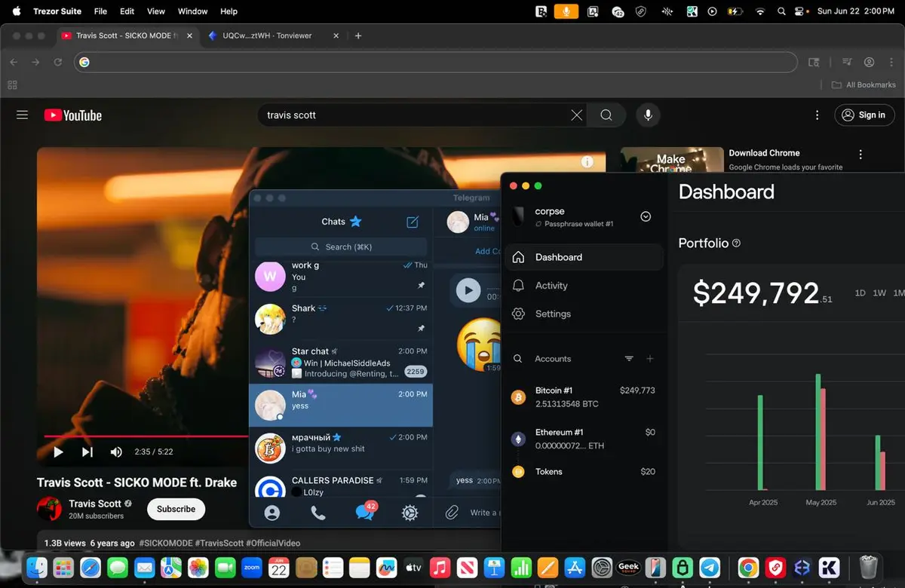Mute the YouTube video volume
The height and width of the screenshot is (588, 905).
[116, 452]
